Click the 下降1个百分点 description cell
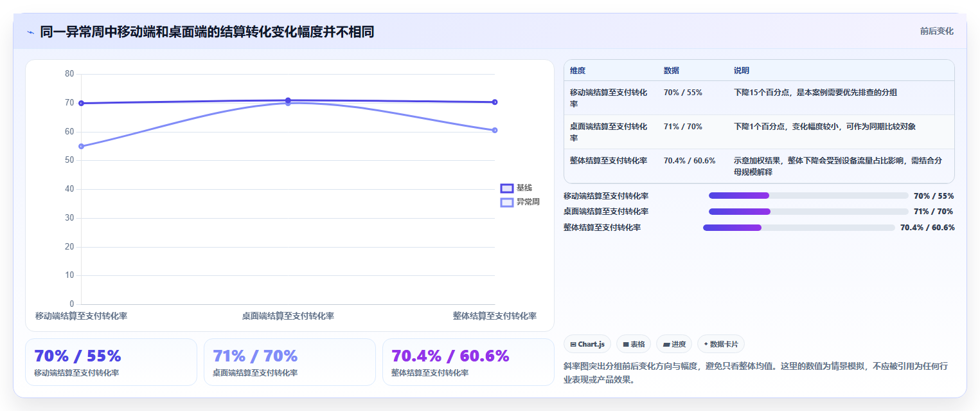The image size is (980, 411). [841, 132]
